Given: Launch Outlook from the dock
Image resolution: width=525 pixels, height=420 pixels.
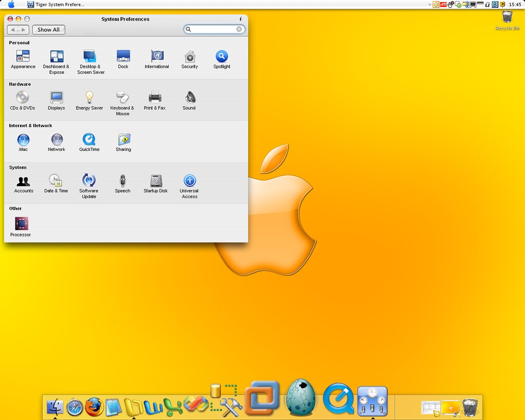Looking at the screenshot, I should coord(133,407).
